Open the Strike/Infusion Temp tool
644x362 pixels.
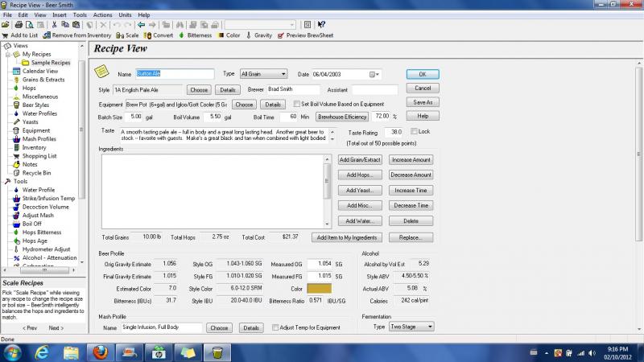[x=48, y=198]
